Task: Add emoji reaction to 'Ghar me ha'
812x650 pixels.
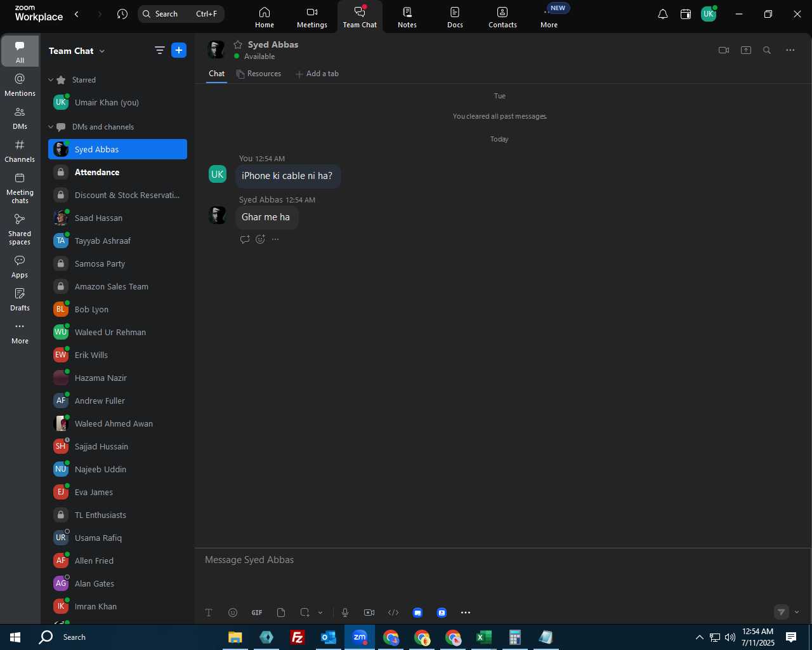Action: (260, 239)
